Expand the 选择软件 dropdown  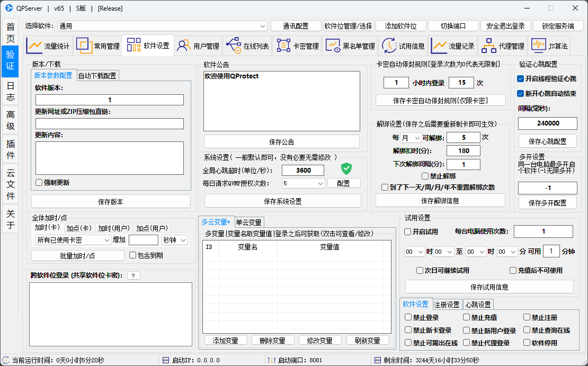point(263,26)
